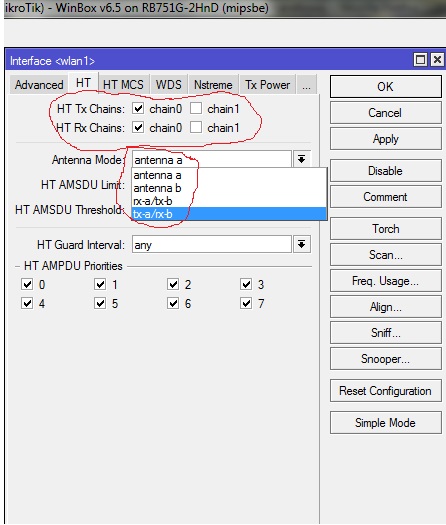Viewport: 446px width, 525px height.
Task: Add a Comment to the interface
Action: pos(386,197)
